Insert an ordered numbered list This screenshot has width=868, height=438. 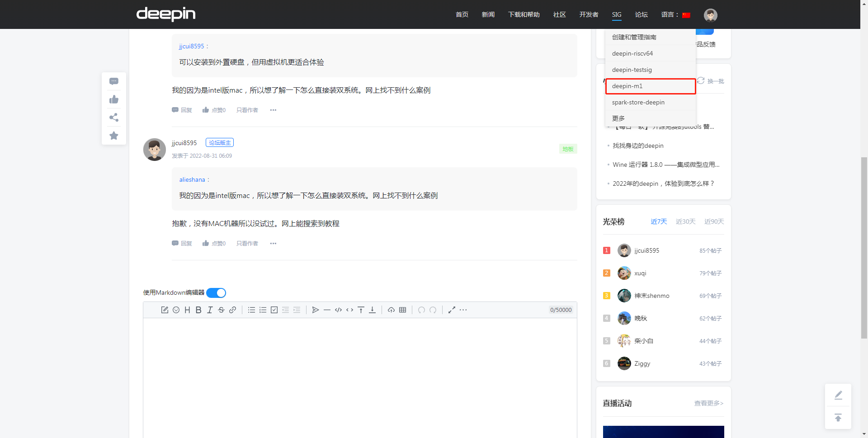click(x=263, y=310)
